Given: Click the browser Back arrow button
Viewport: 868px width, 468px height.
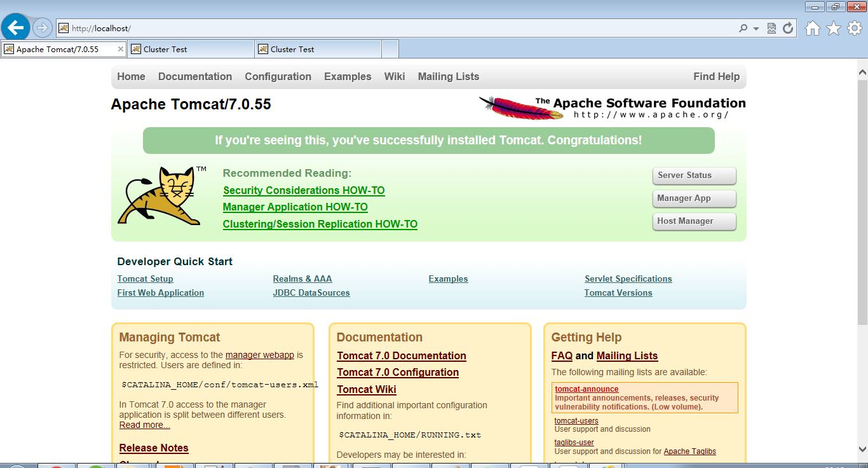Looking at the screenshot, I should pyautogui.click(x=16, y=27).
